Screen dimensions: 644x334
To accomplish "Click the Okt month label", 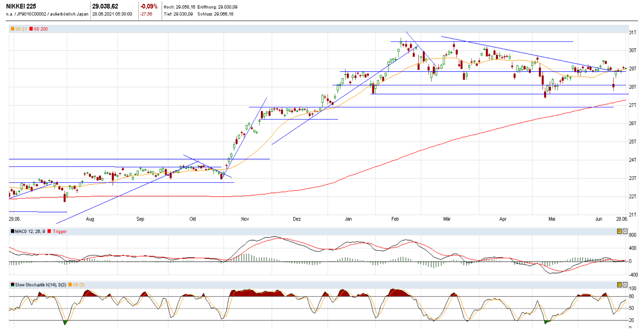I will click(x=193, y=219).
